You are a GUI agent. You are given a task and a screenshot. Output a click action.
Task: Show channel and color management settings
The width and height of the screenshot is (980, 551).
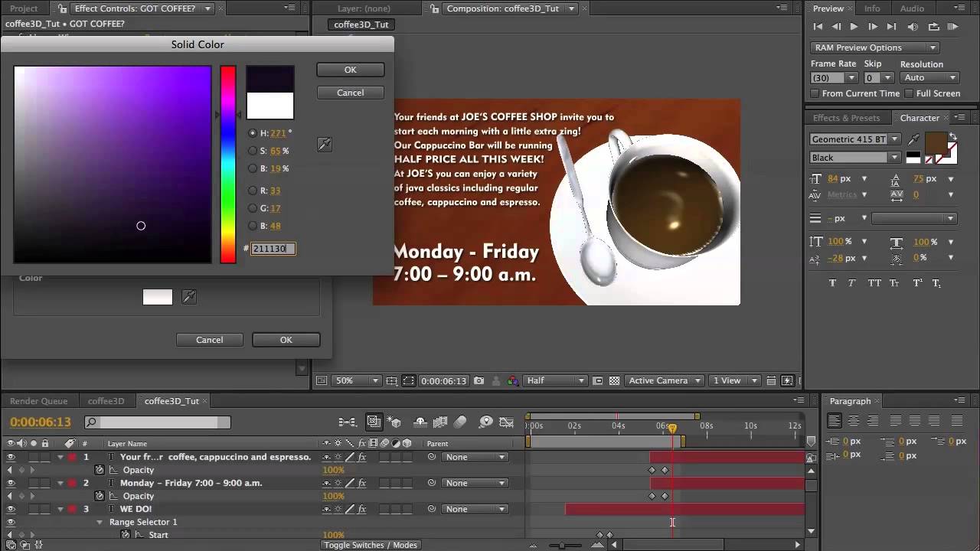point(513,380)
